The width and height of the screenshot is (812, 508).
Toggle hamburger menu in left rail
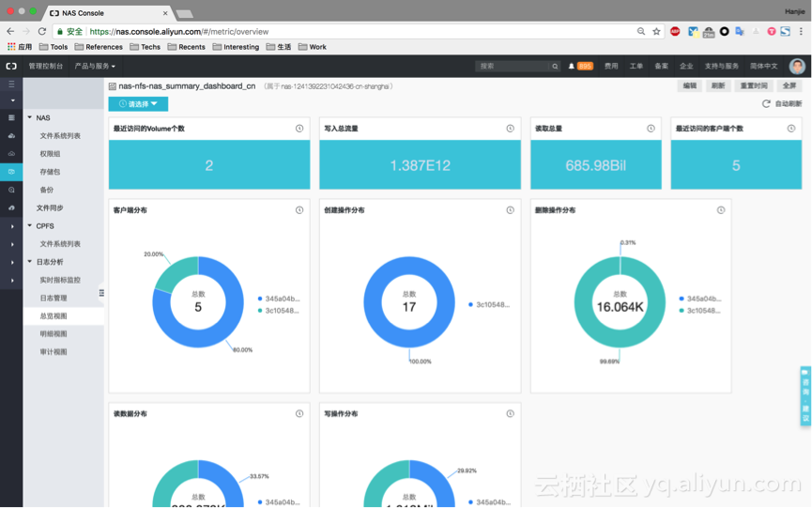pos(11,84)
